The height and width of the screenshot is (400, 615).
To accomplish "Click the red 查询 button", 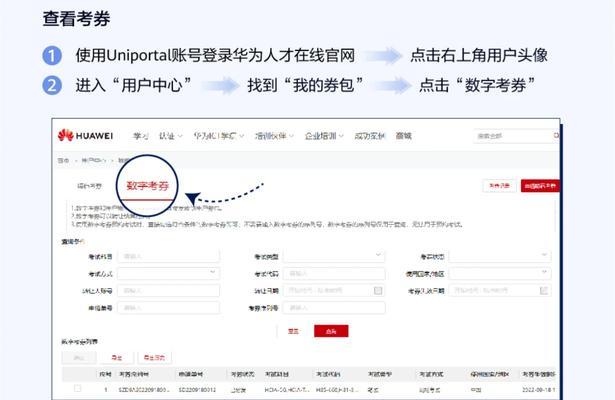I will 331,331.
